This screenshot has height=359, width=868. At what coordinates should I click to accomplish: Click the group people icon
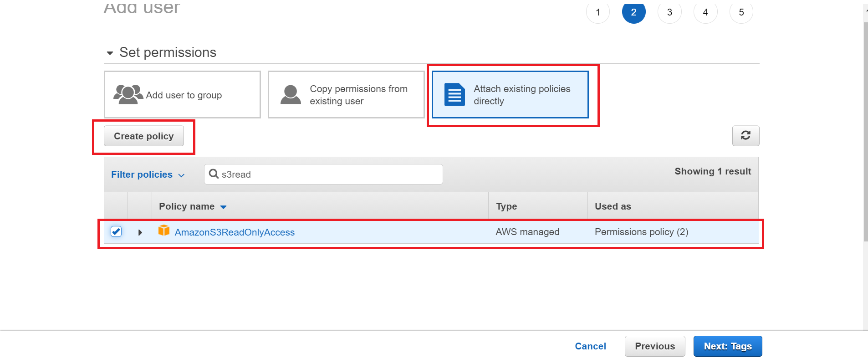(128, 94)
